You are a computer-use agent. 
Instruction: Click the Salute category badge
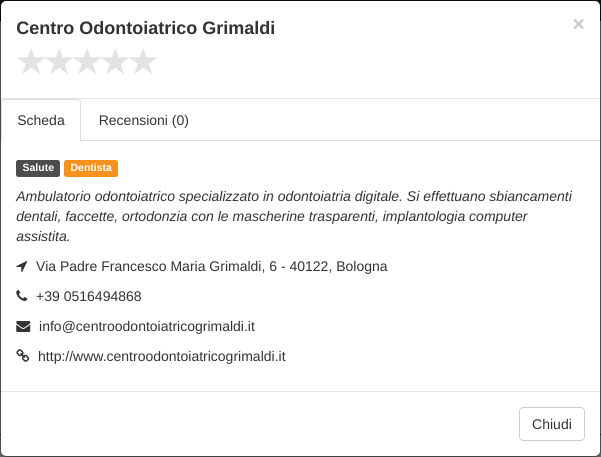pos(38,168)
